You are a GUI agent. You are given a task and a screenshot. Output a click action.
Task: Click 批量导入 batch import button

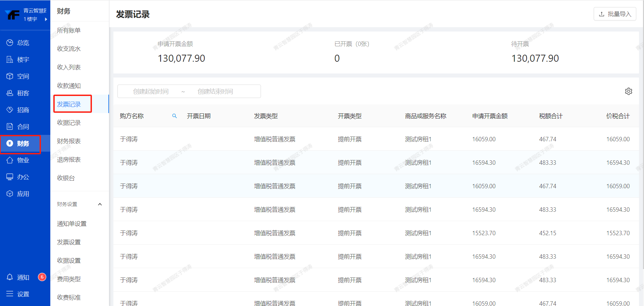(x=614, y=14)
